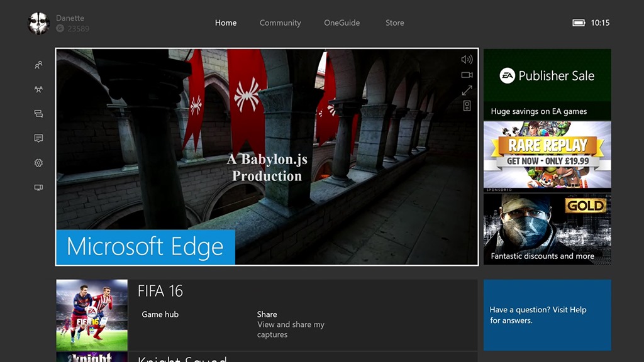The height and width of the screenshot is (362, 644).
Task: Click the FIFA 16 title text
Action: pos(160,291)
